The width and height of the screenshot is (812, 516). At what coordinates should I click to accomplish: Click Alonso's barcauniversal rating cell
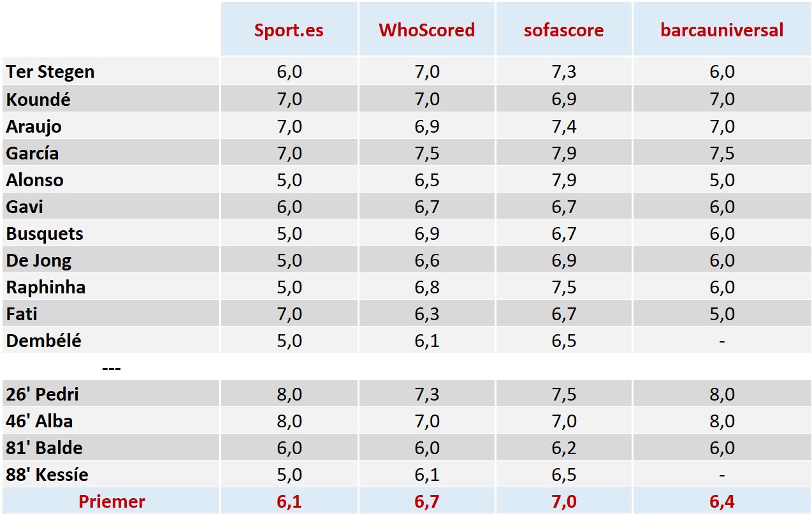point(721,180)
